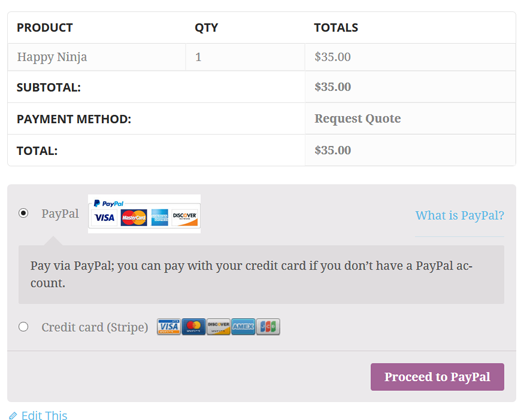Choose the Credit card (Stripe) label
The image size is (530, 420).
point(95,327)
